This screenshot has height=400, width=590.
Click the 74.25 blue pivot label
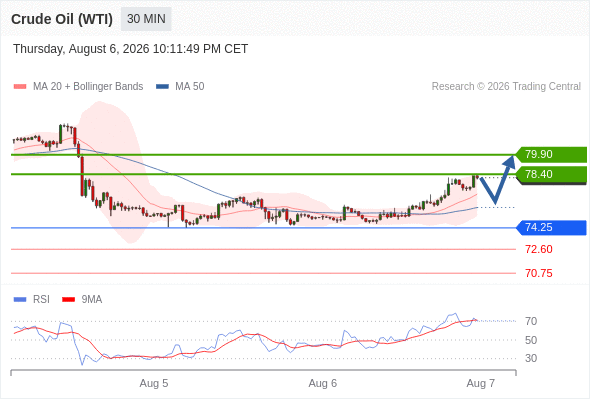point(551,228)
